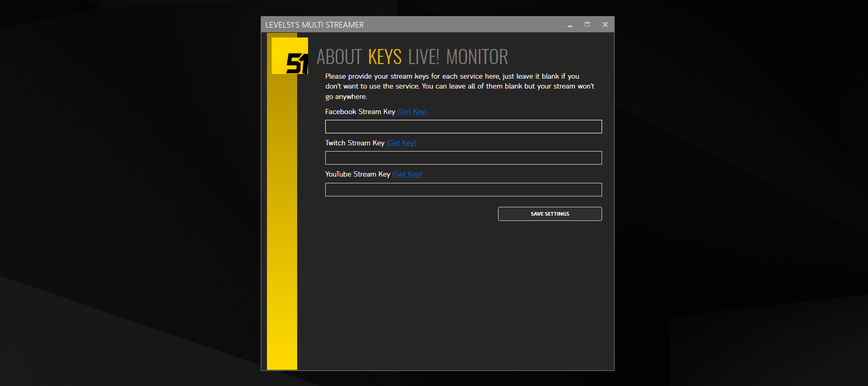The height and width of the screenshot is (386, 868).
Task: Maximize the Multi Streamer window
Action: tap(587, 24)
